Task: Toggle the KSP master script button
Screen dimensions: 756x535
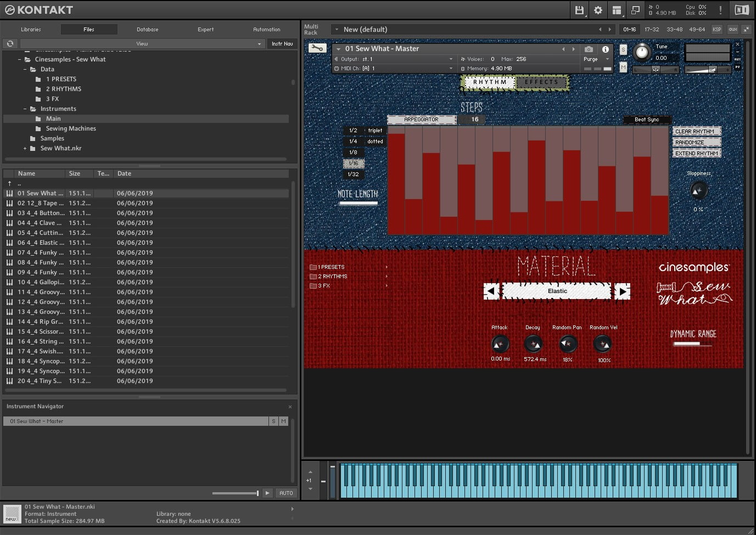Action: (x=716, y=29)
